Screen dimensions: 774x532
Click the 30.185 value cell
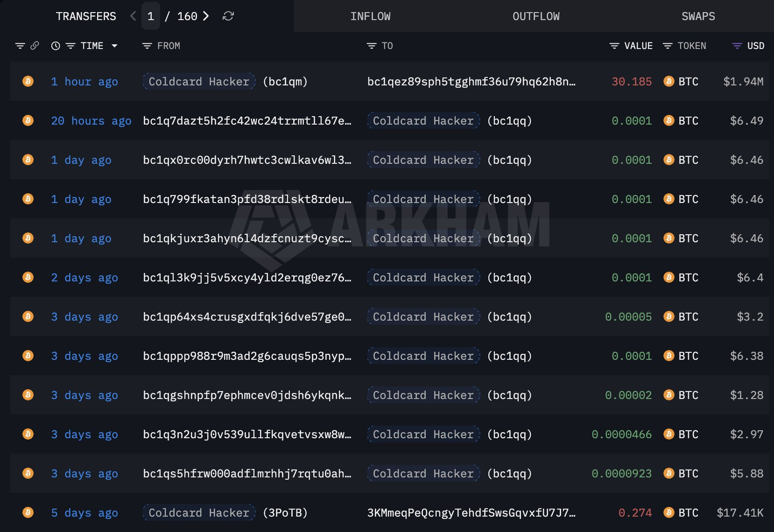632,82
